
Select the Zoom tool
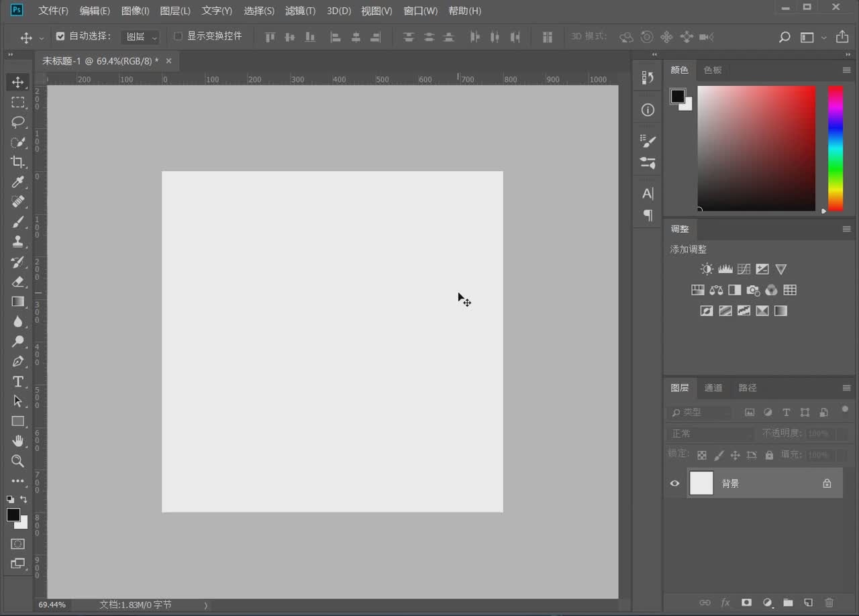18,461
